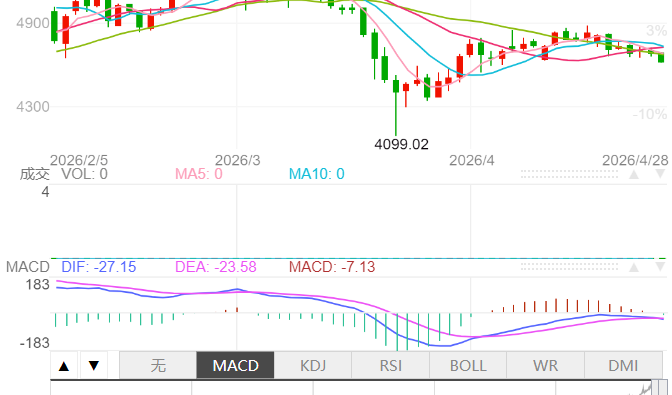Choose the DMI indicator tab
Viewport: 672px width, 395px height.
click(623, 365)
